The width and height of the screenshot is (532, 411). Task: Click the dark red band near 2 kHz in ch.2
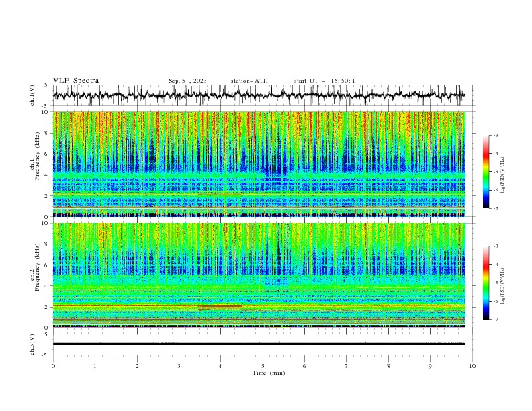click(x=220, y=307)
